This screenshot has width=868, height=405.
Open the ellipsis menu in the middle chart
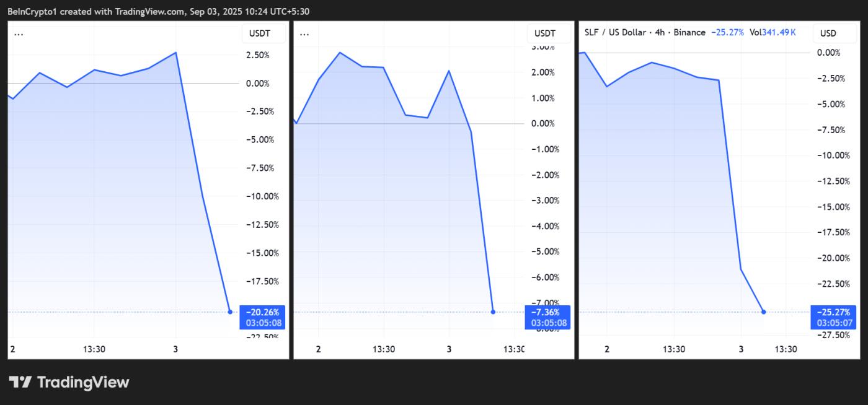304,33
